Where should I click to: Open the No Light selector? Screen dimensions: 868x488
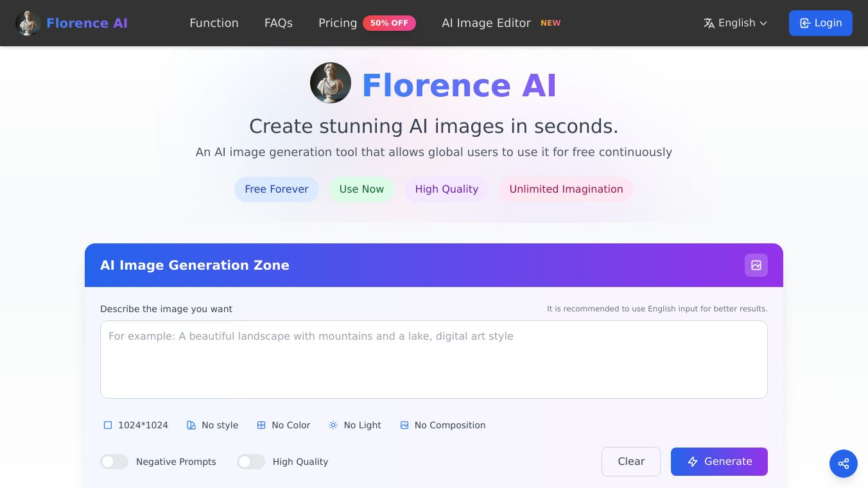pyautogui.click(x=355, y=425)
